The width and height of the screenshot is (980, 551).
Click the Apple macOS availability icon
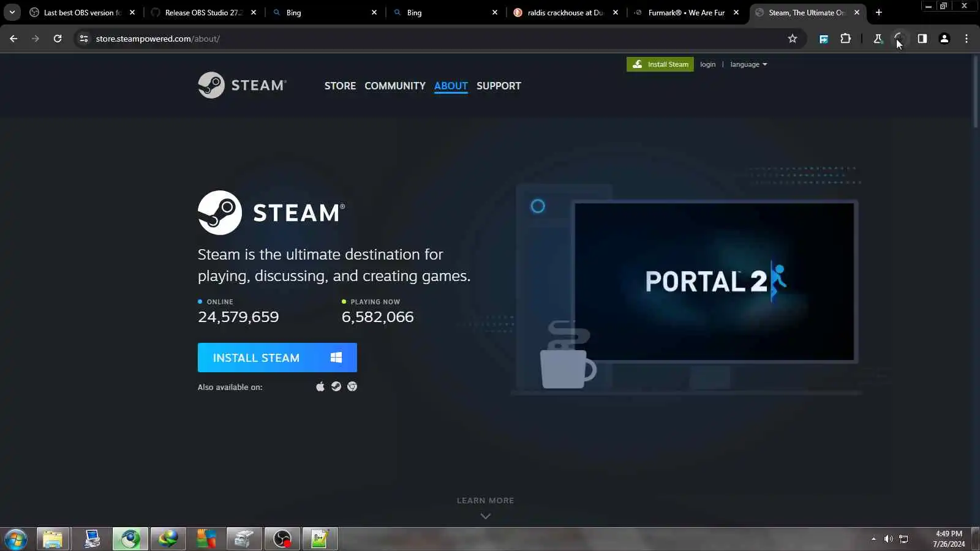[320, 386]
